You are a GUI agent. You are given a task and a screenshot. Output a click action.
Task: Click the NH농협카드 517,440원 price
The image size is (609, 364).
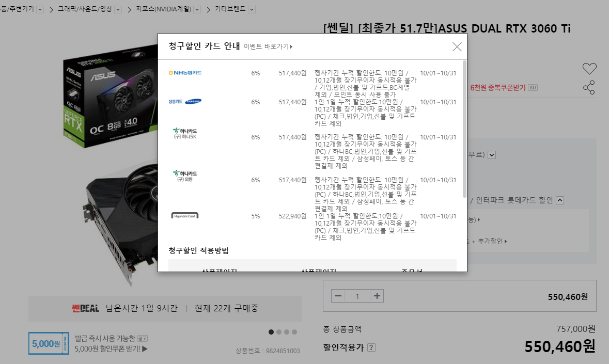point(292,73)
